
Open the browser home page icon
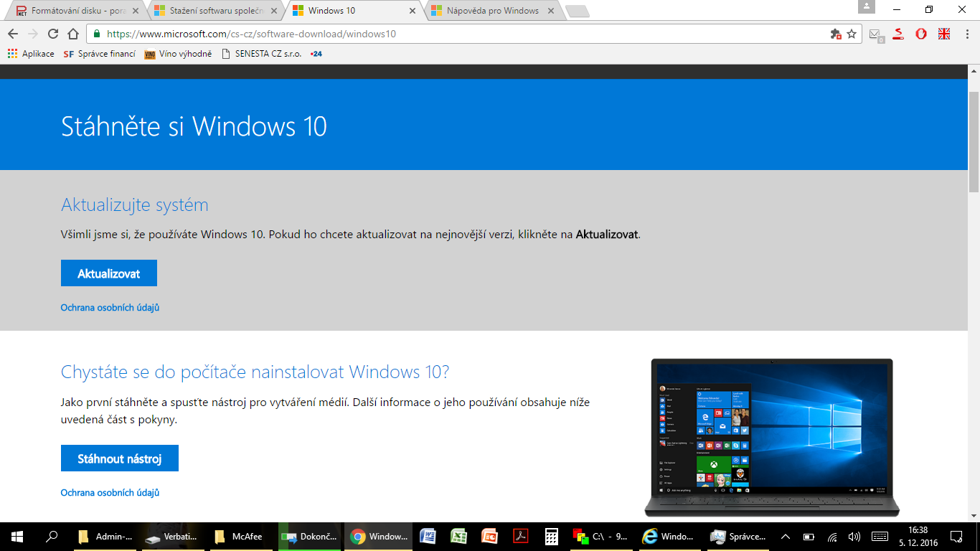coord(72,34)
